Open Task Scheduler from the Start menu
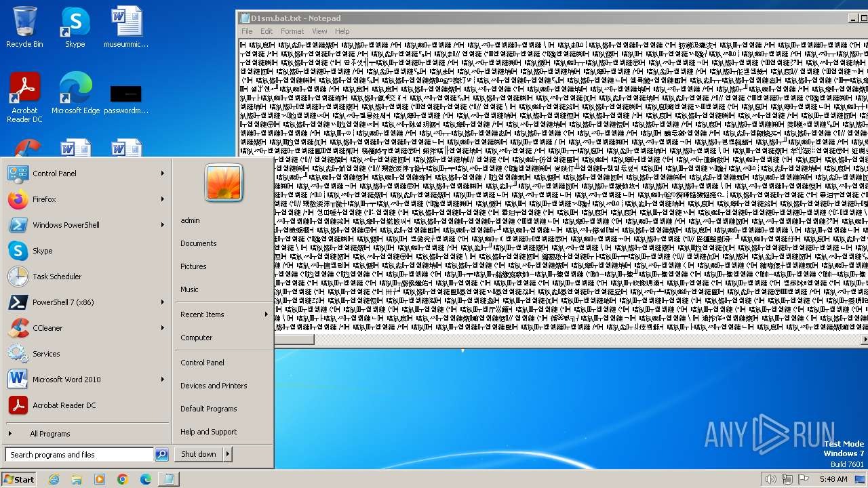This screenshot has width=868, height=488. click(87, 277)
